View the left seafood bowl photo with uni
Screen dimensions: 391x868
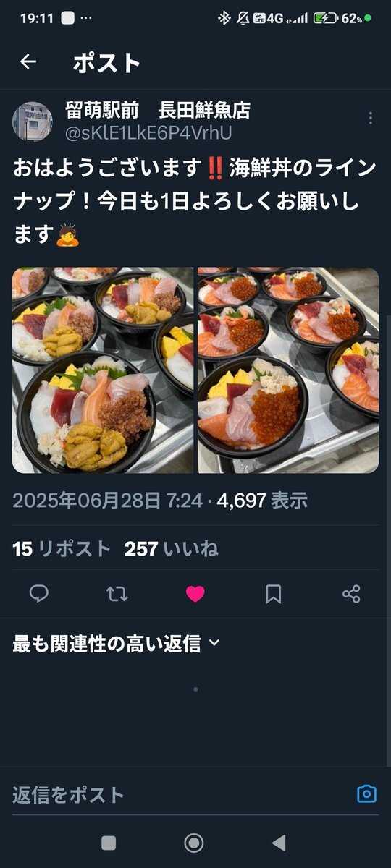[x=103, y=370]
